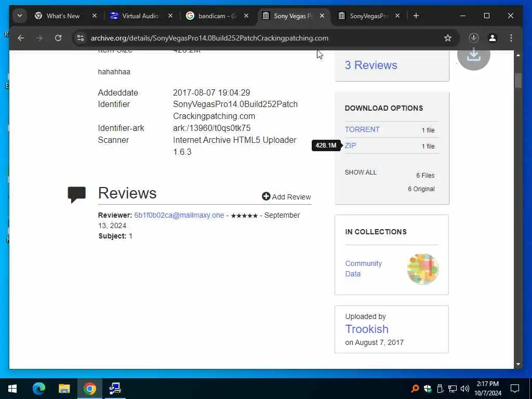The width and height of the screenshot is (532, 399).
Task: Switch to the SonyVegasPro last tab
Action: pos(368,16)
